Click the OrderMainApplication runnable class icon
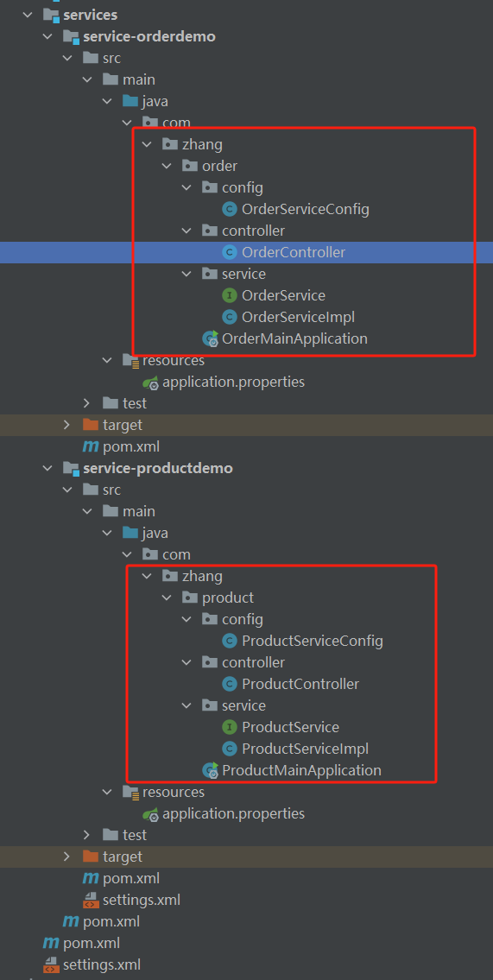This screenshot has width=493, height=980. tap(210, 338)
